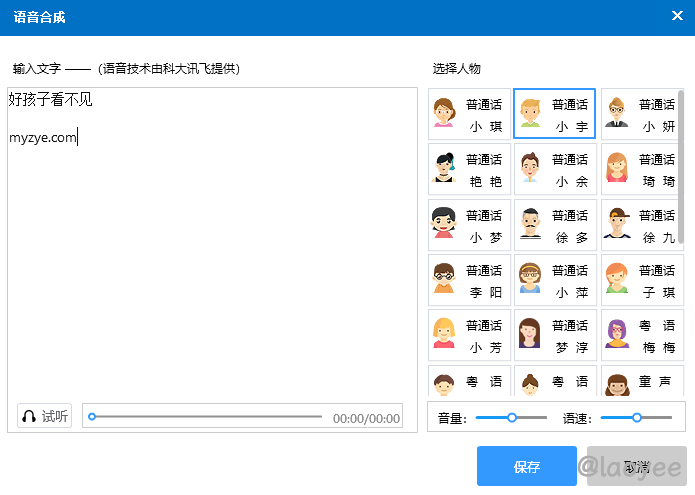The height and width of the screenshot is (495, 695).
Task: Choose the 小芳 blonde voice character
Action: coord(469,336)
